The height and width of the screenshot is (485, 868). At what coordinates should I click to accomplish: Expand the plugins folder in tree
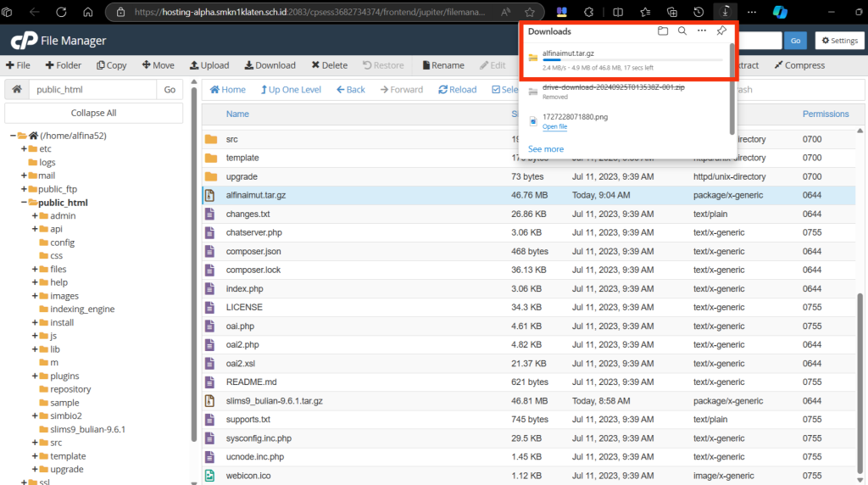[x=35, y=376]
